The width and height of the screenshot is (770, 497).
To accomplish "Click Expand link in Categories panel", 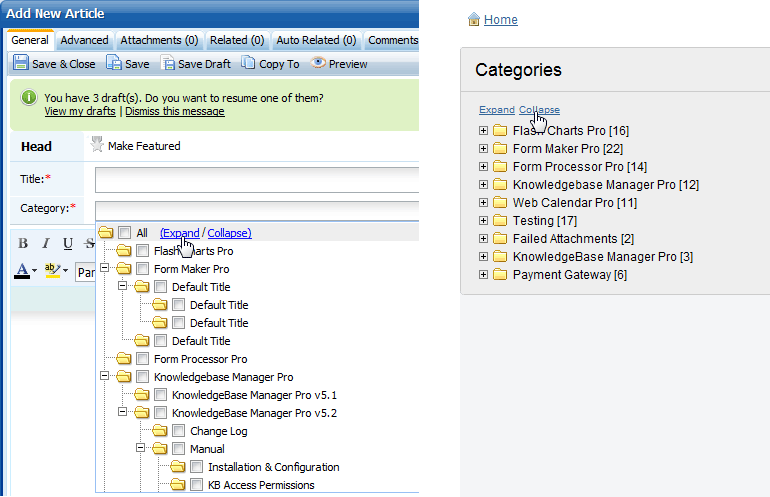I will click(496, 110).
